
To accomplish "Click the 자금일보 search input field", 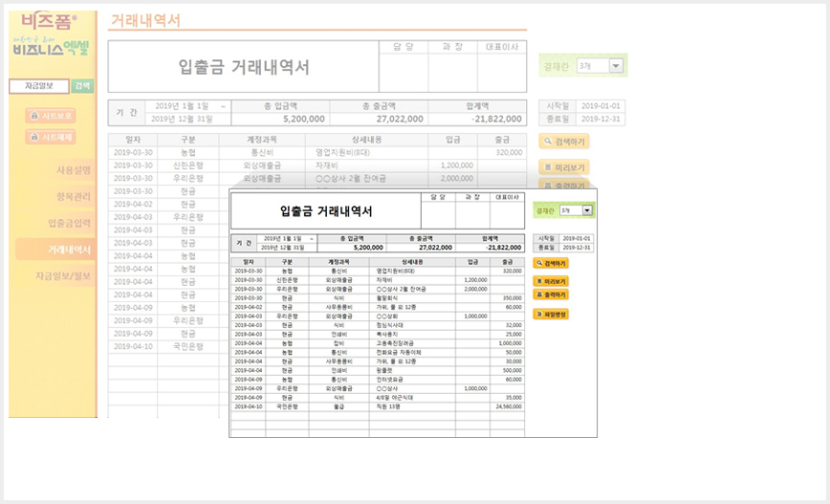I will (39, 86).
